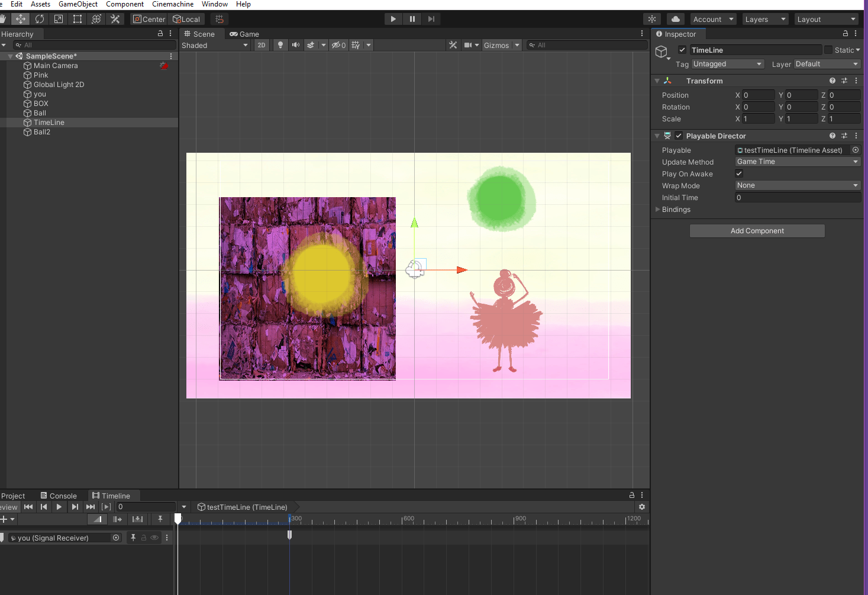This screenshot has height=595, width=868.
Task: Toggle scene effects like skybox
Action: pos(311,45)
